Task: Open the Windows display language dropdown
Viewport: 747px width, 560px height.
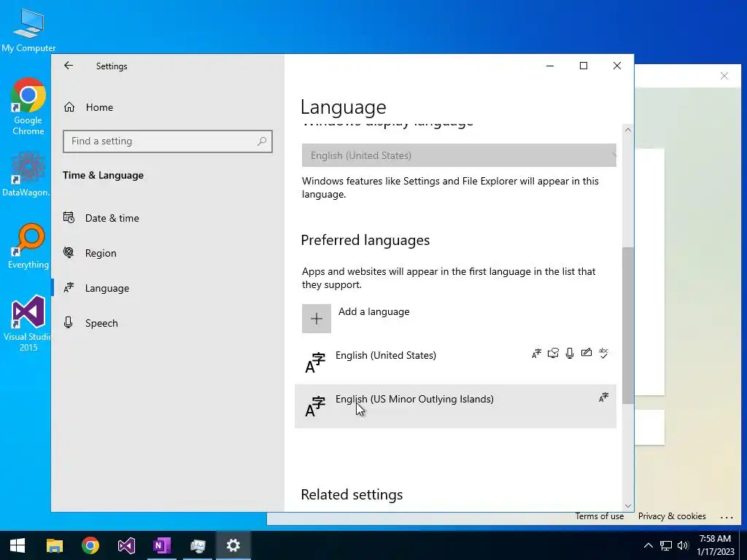Action: coord(459,155)
